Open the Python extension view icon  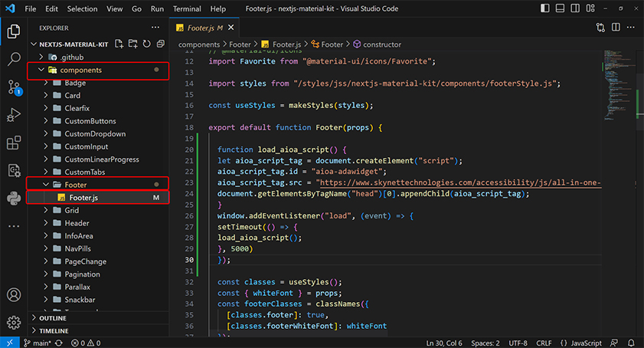click(x=14, y=199)
